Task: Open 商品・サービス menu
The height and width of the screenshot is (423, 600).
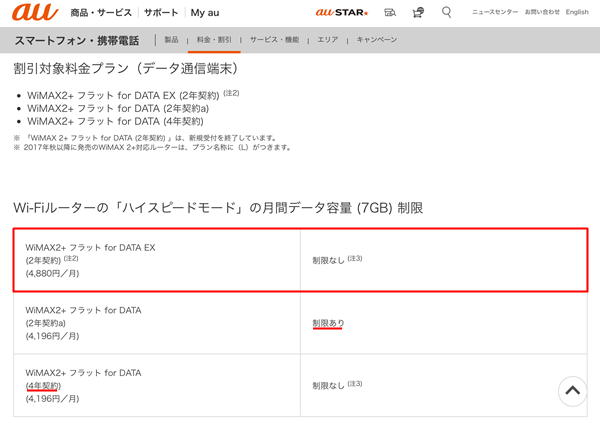Action: point(101,13)
